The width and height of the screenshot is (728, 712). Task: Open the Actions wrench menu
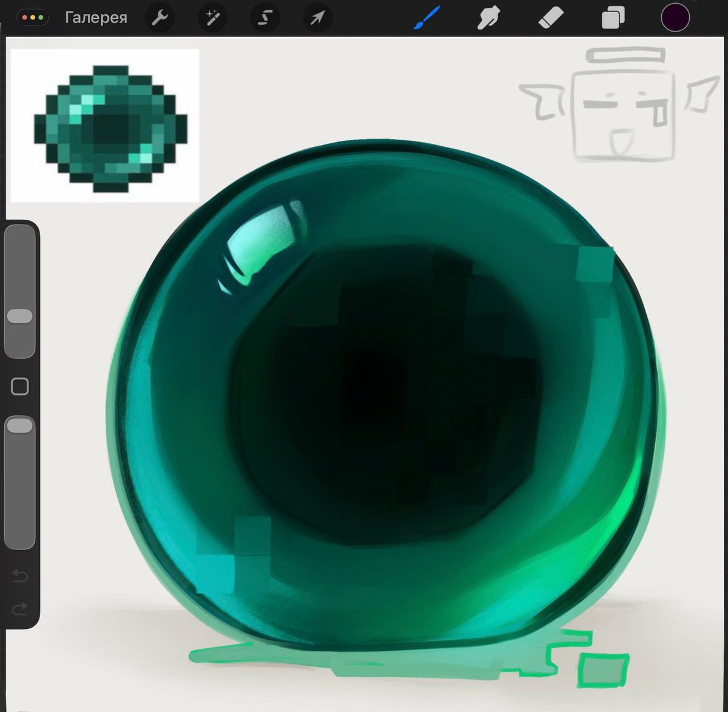pos(160,18)
